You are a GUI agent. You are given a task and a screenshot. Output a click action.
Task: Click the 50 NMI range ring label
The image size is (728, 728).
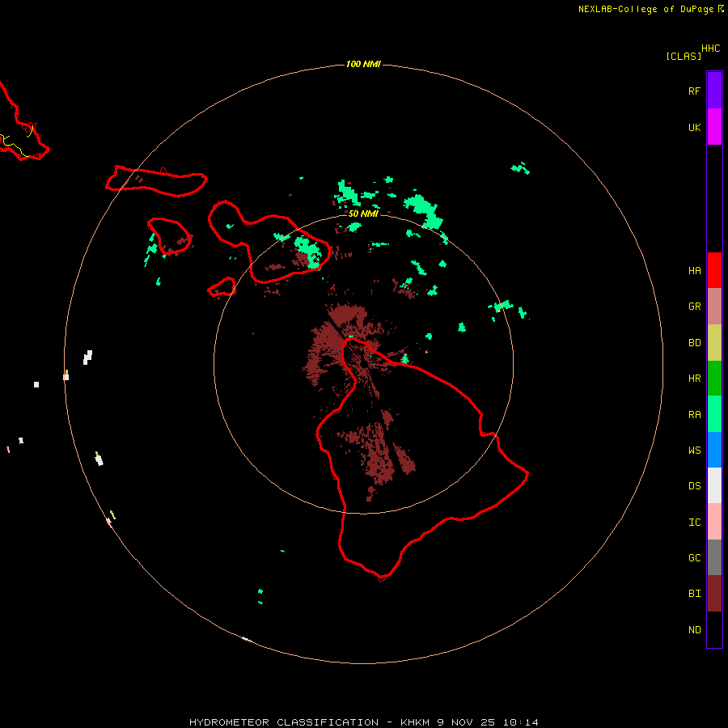[363, 214]
